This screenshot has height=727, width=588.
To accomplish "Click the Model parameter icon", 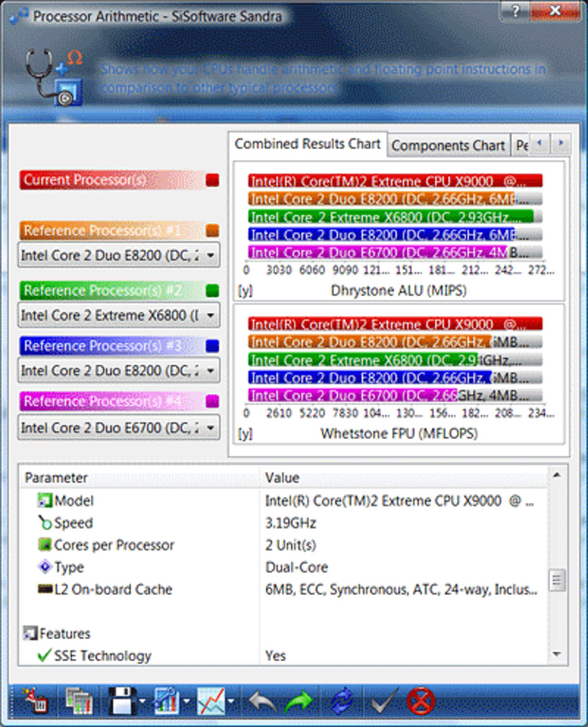I will (45, 500).
